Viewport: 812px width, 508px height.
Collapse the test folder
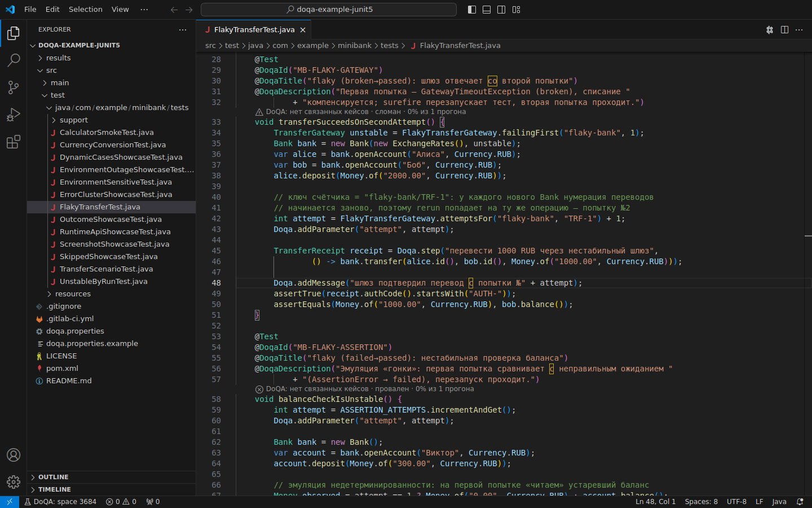tap(111, 95)
